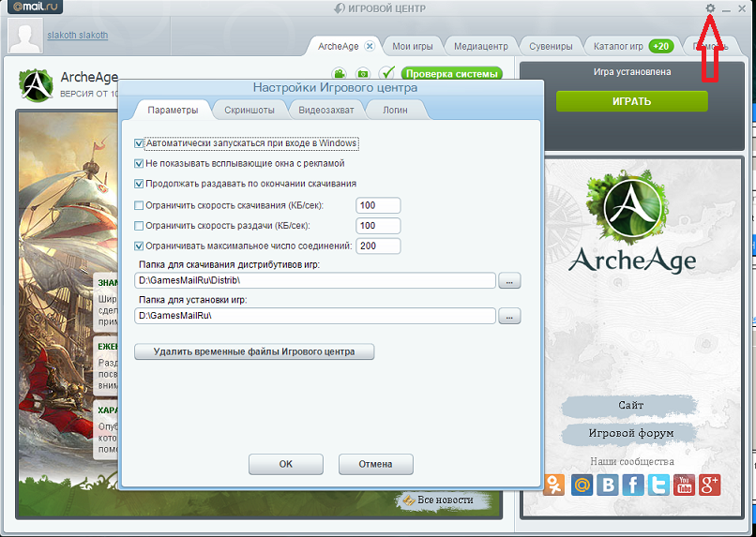Image resolution: width=756 pixels, height=537 pixels.
Task: Click the upload speed limit field
Action: (x=378, y=226)
